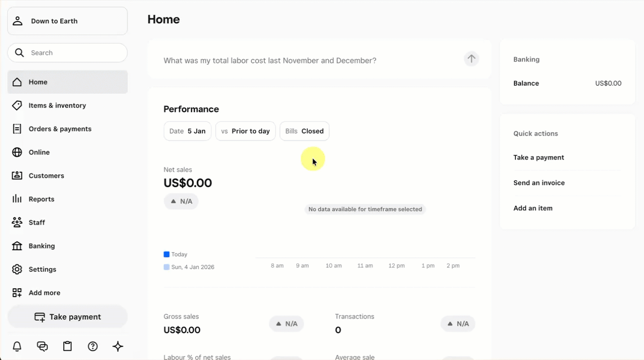The height and width of the screenshot is (360, 644).
Task: Open the Bills Closed filter dropdown
Action: click(x=304, y=131)
